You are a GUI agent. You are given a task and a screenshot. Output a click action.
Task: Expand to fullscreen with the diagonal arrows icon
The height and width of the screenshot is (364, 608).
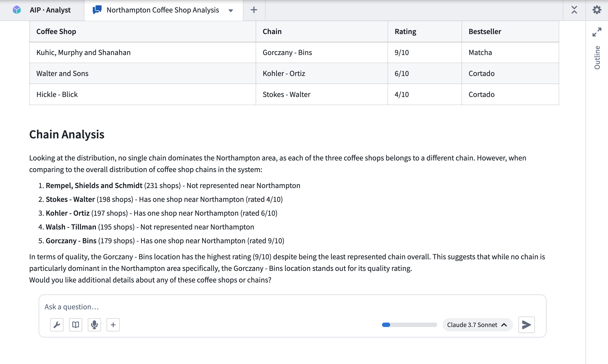tap(597, 32)
